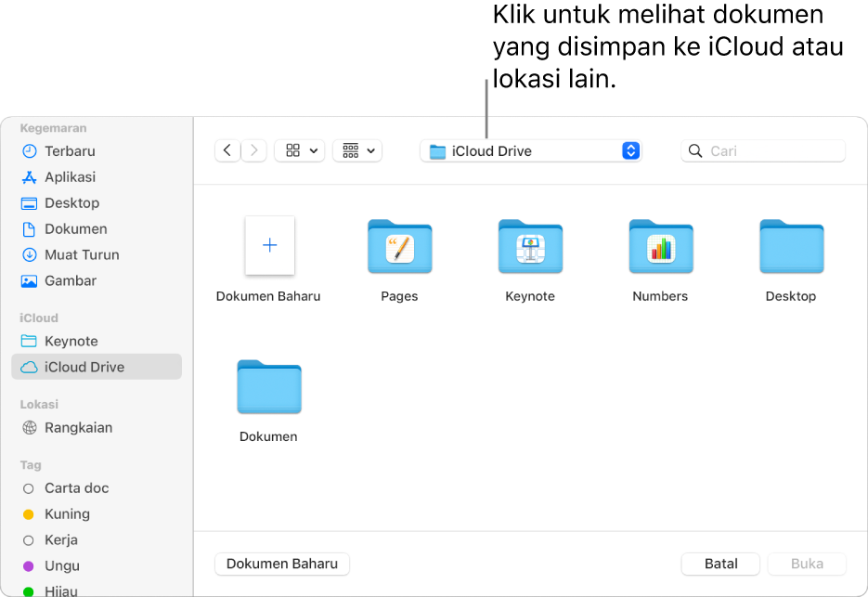The width and height of the screenshot is (868, 597).
Task: Select Rangkaian label under Lokasi
Action: coord(79,427)
